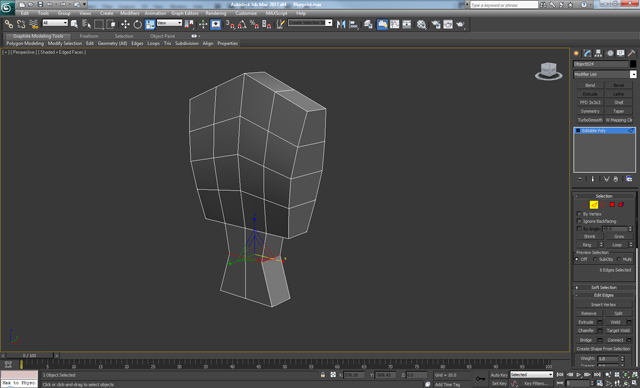Click the Chamfer button in Edit Edges
This screenshot has width=640, height=388.
tap(586, 330)
